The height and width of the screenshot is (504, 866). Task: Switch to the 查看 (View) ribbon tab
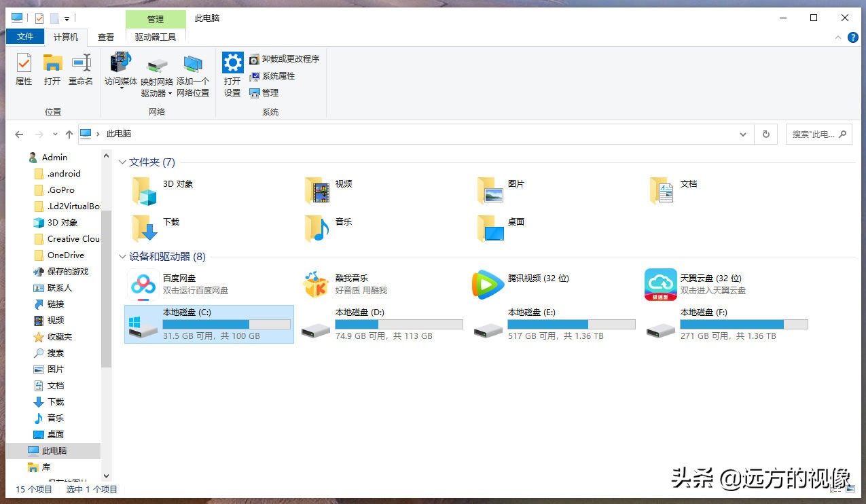pyautogui.click(x=106, y=37)
